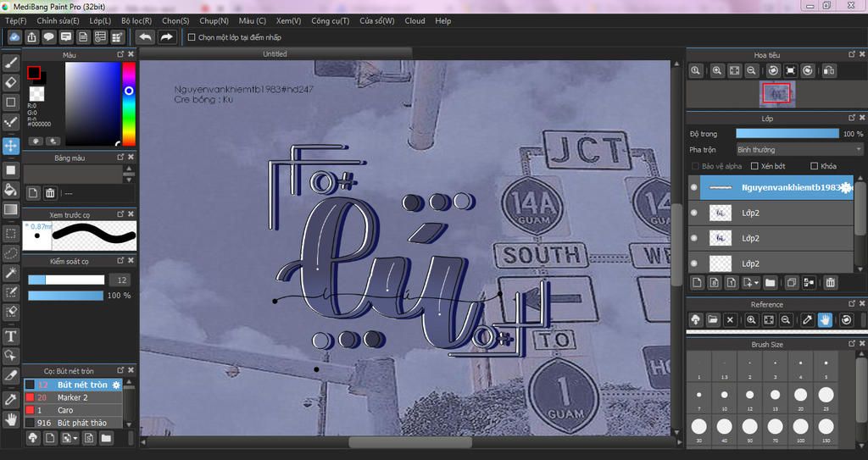Toggle the Reference panel hand tool
This screenshot has height=460, width=868.
click(x=825, y=319)
